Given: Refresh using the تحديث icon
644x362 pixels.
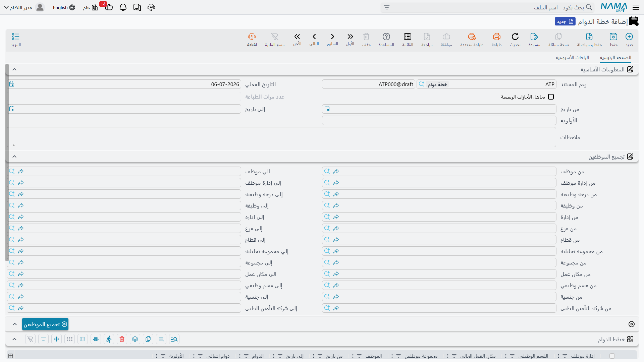Looking at the screenshot, I should 515,40.
